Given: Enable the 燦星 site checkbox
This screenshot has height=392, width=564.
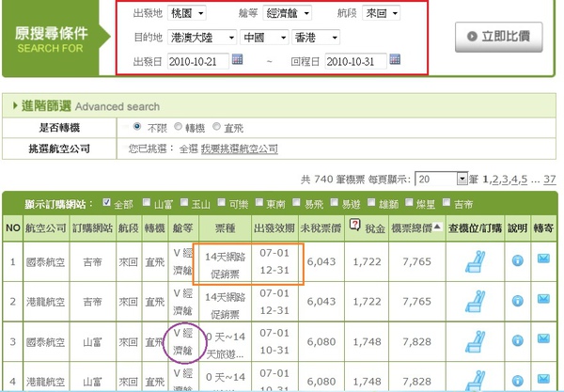Looking at the screenshot, I should coord(409,202).
